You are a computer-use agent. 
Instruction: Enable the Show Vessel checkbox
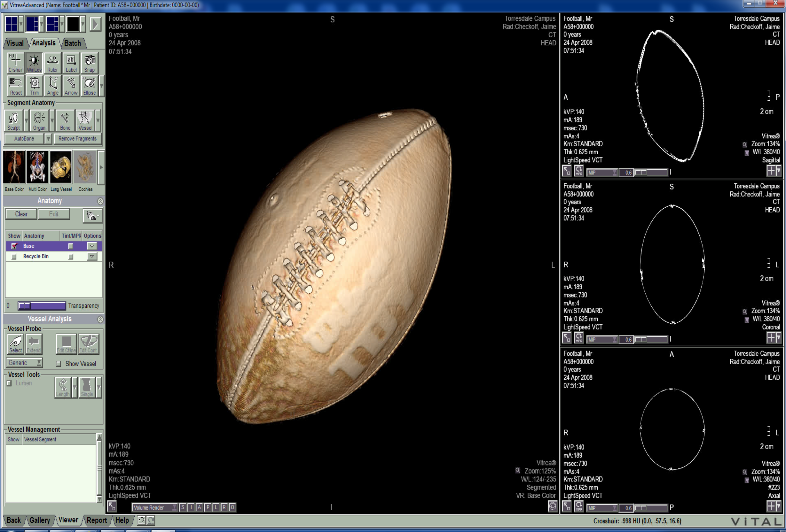59,364
